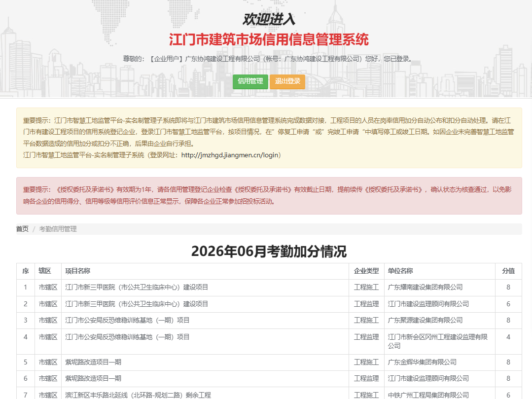532x399 pixels.
Task: Click project 滨江新区丰乐路北延线剩余工程
Action: (138, 395)
